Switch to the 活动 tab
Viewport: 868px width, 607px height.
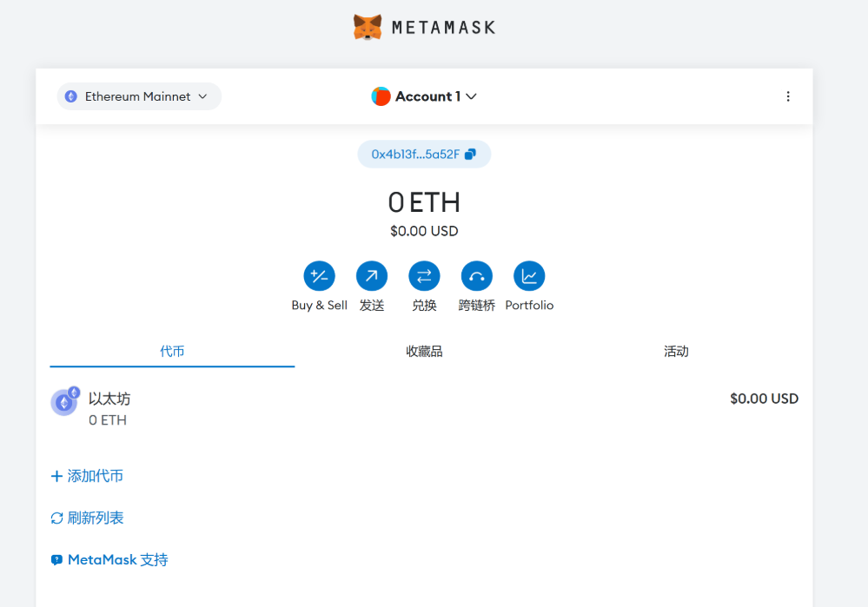676,352
